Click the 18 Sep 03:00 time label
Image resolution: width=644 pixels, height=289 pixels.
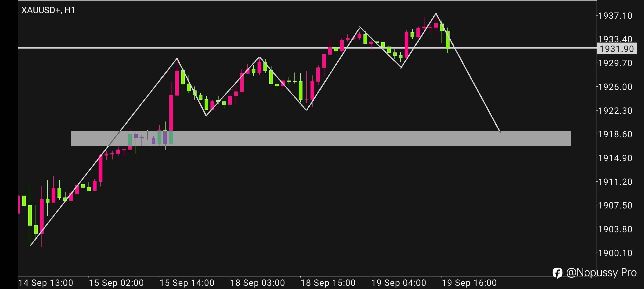[258, 283]
